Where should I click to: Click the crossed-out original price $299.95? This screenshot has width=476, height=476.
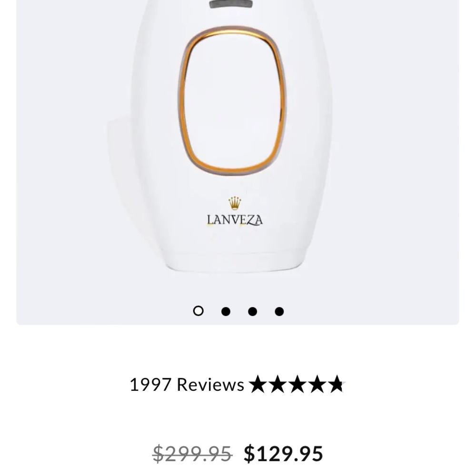pyautogui.click(x=192, y=453)
